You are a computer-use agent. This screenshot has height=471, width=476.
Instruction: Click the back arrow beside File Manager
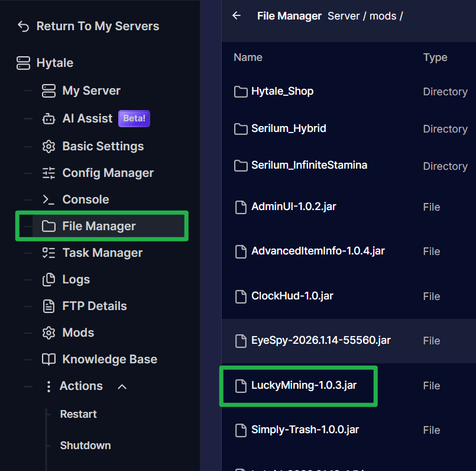click(x=237, y=16)
